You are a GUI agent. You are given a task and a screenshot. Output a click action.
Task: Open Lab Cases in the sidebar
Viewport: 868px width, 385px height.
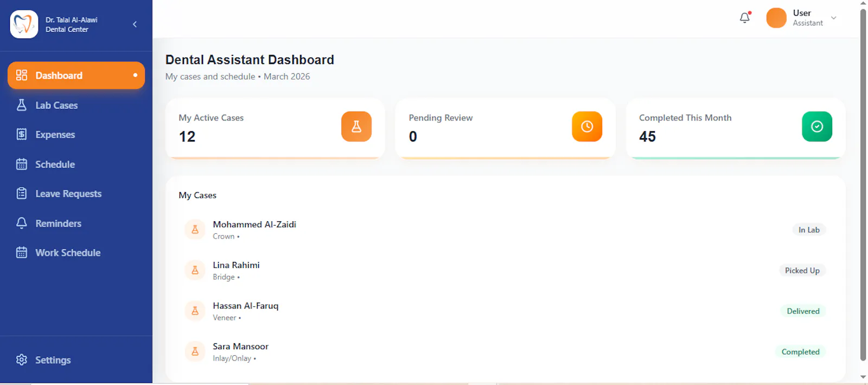click(76, 105)
